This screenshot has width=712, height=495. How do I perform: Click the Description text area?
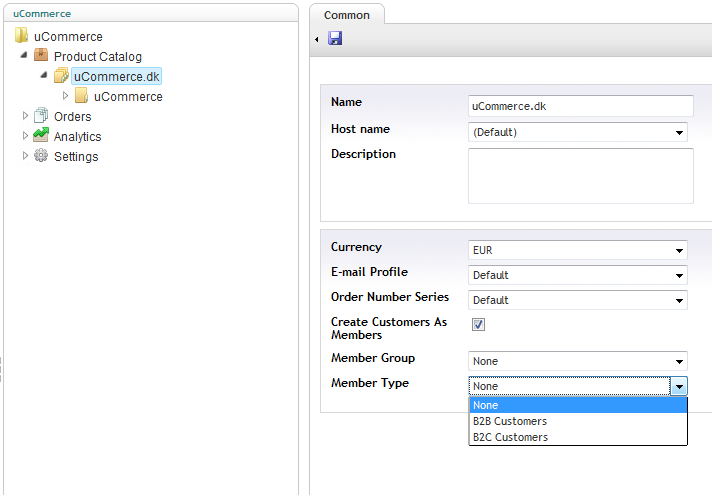tap(581, 176)
